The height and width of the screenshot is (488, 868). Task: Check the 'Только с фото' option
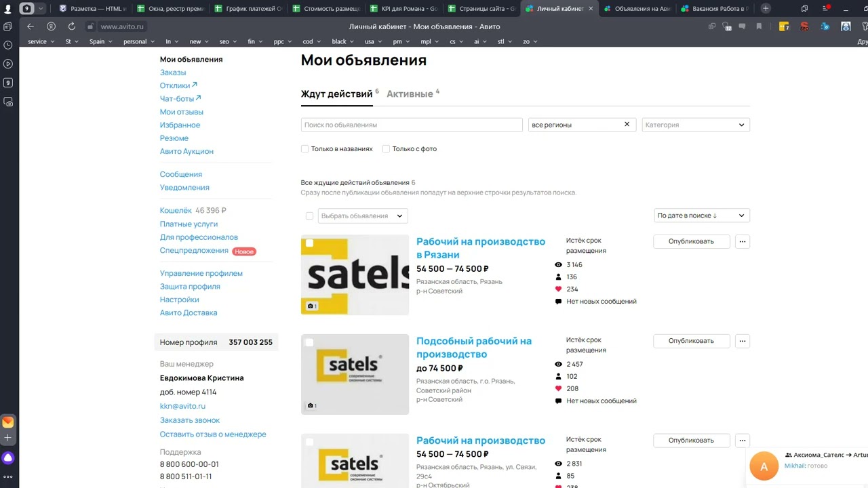386,149
